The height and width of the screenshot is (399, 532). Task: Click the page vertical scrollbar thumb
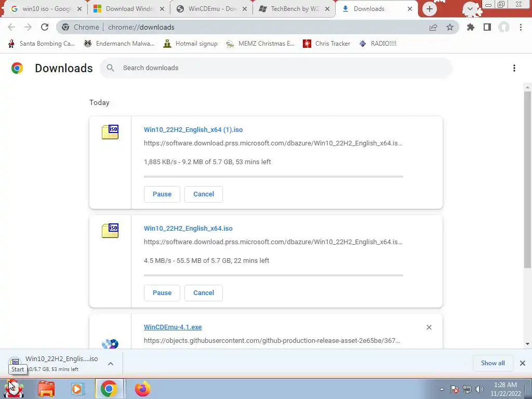(527, 179)
